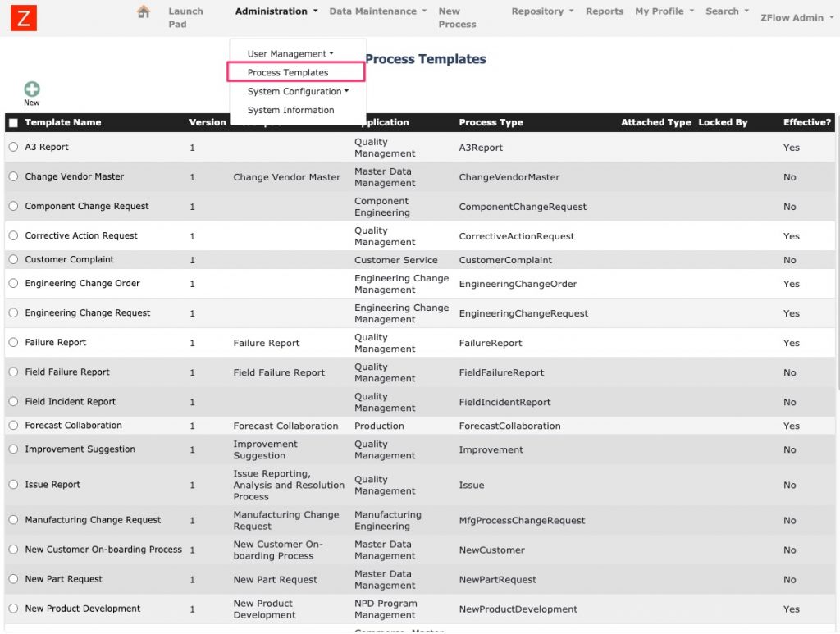The width and height of the screenshot is (840, 634).
Task: Click the CorrectiveActionRequest process type cell
Action: [517, 236]
